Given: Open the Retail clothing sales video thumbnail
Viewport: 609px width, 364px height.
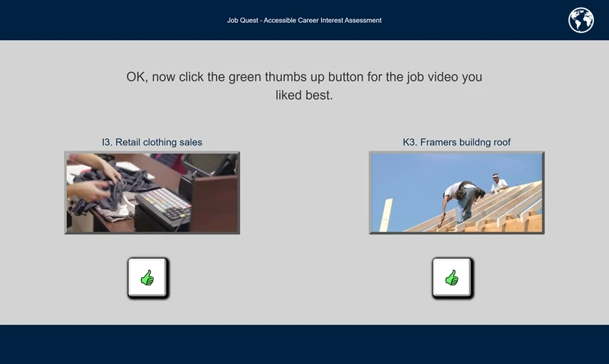Looking at the screenshot, I should pos(152,193).
